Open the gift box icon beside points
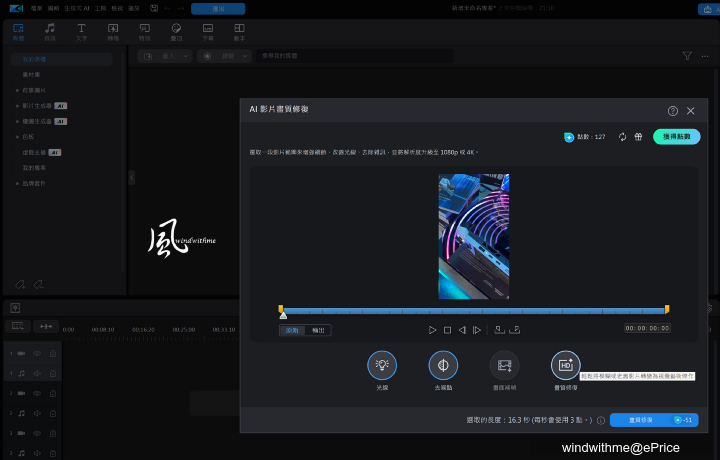720x460 pixels. (x=638, y=137)
